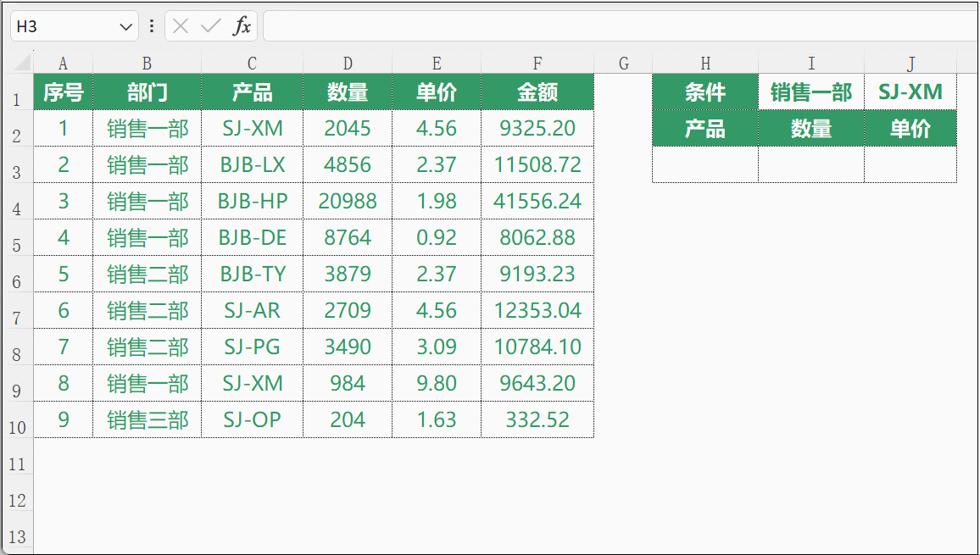Click amount cell 11508.72

[x=537, y=164]
